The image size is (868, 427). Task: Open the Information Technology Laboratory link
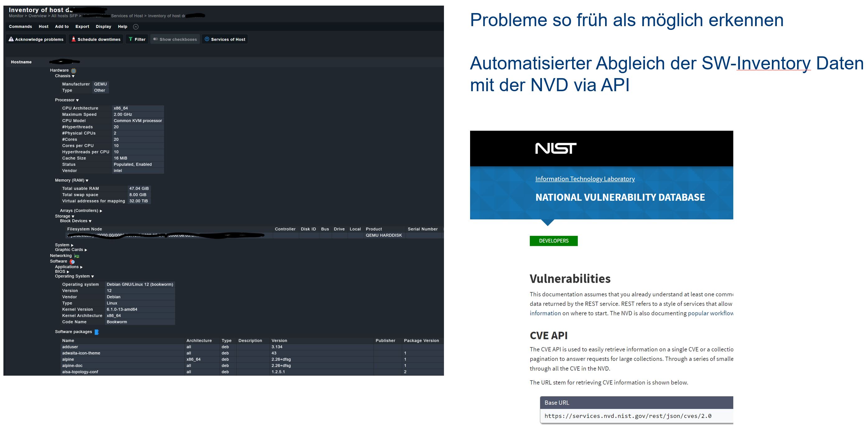585,179
